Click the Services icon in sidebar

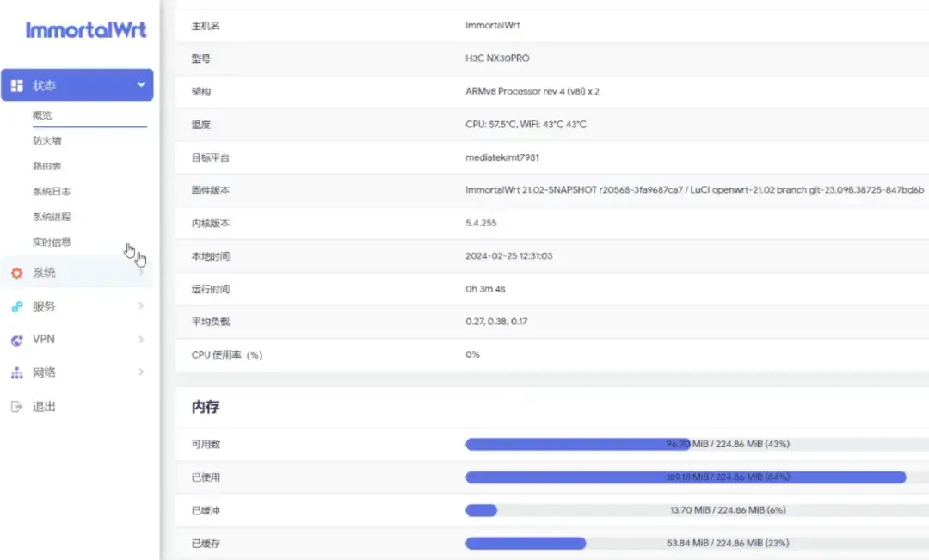pyautogui.click(x=16, y=306)
